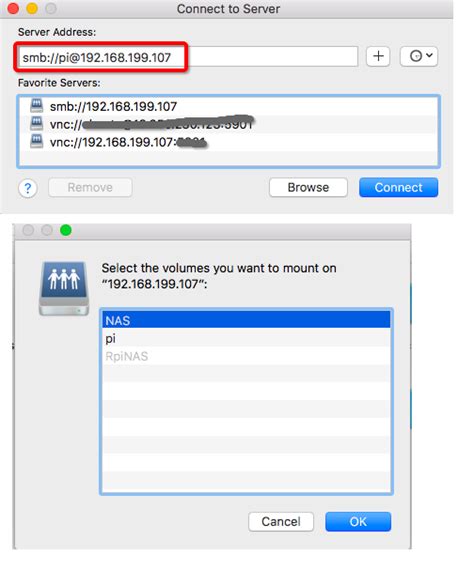
Task: Click the disabled Remove button
Action: (x=90, y=188)
